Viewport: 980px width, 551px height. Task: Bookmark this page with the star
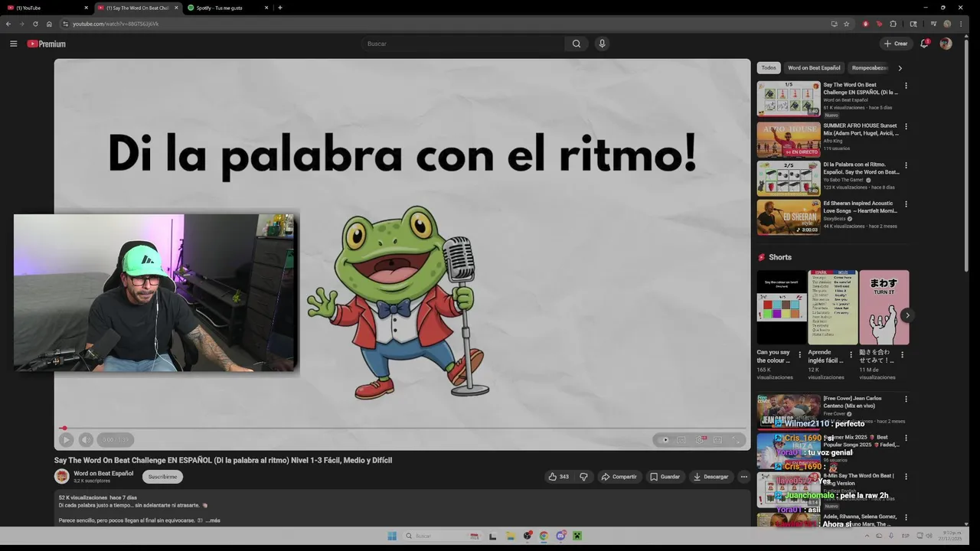pos(847,24)
